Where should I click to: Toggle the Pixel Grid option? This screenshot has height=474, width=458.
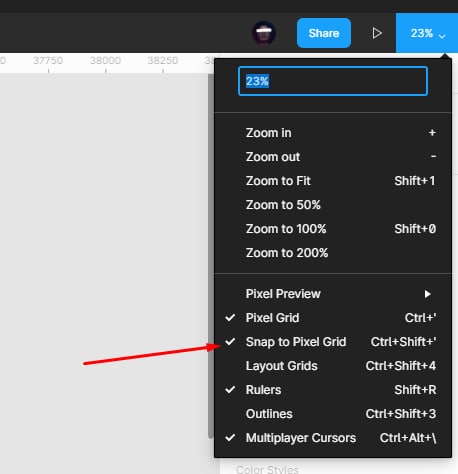coord(333,318)
